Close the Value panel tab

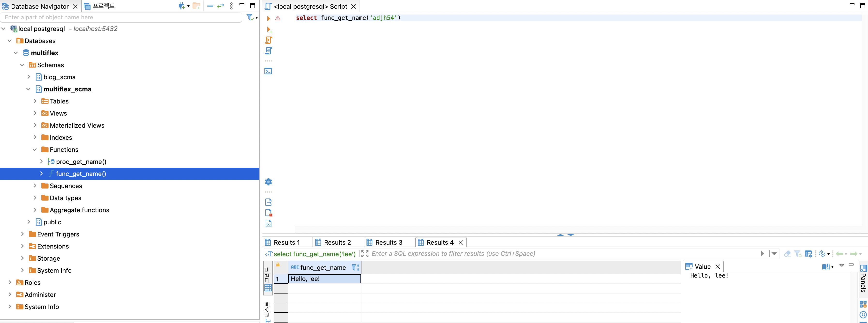pyautogui.click(x=718, y=267)
